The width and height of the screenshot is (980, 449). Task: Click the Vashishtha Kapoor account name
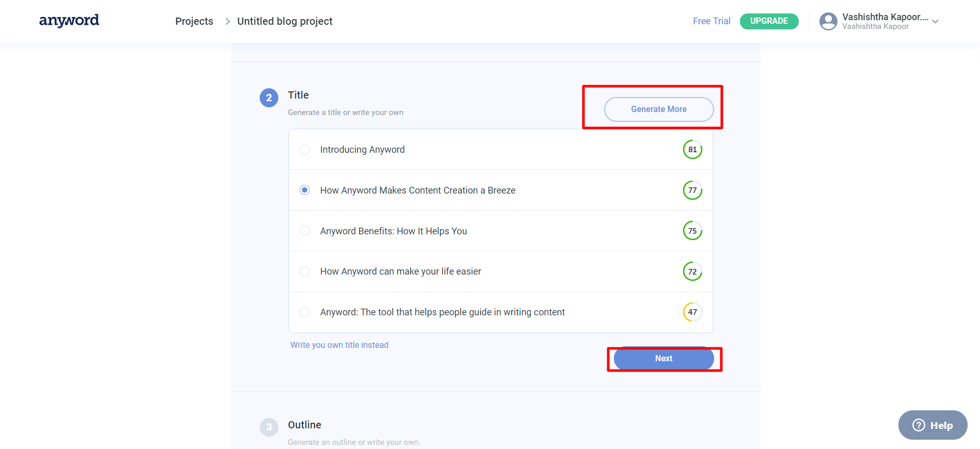(x=885, y=17)
